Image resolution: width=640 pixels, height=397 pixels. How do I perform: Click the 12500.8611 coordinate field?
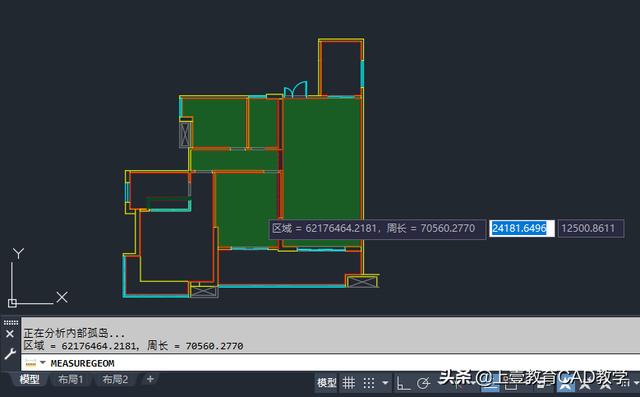[x=591, y=228]
